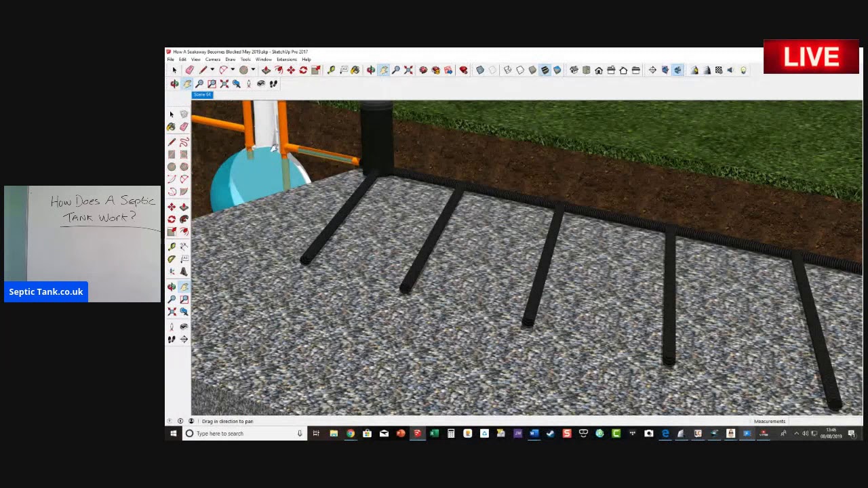Open the Circle shape tool dropdown arrow
868x488 pixels.
(x=253, y=70)
